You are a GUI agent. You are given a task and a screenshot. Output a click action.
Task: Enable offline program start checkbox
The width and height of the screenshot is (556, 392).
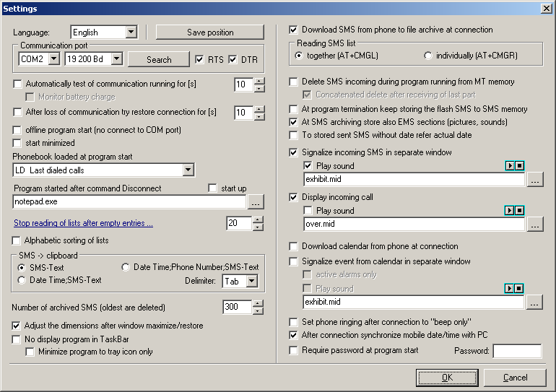pos(18,130)
